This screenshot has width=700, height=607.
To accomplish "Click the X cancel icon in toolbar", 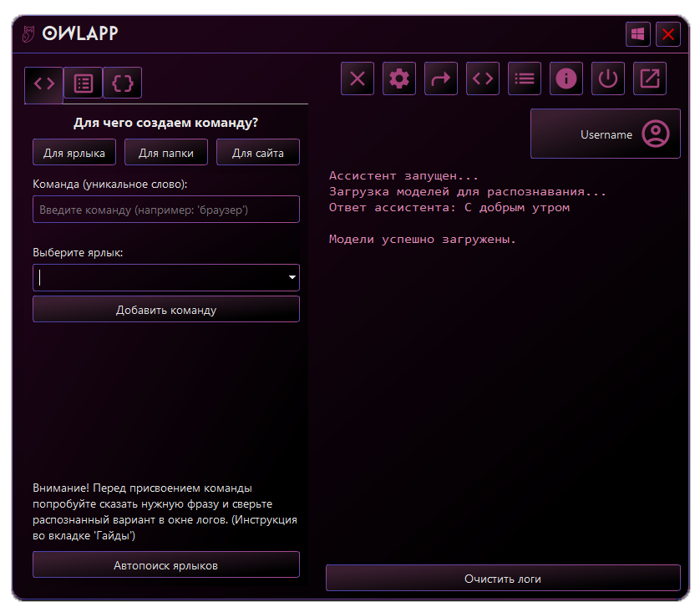I will point(358,78).
